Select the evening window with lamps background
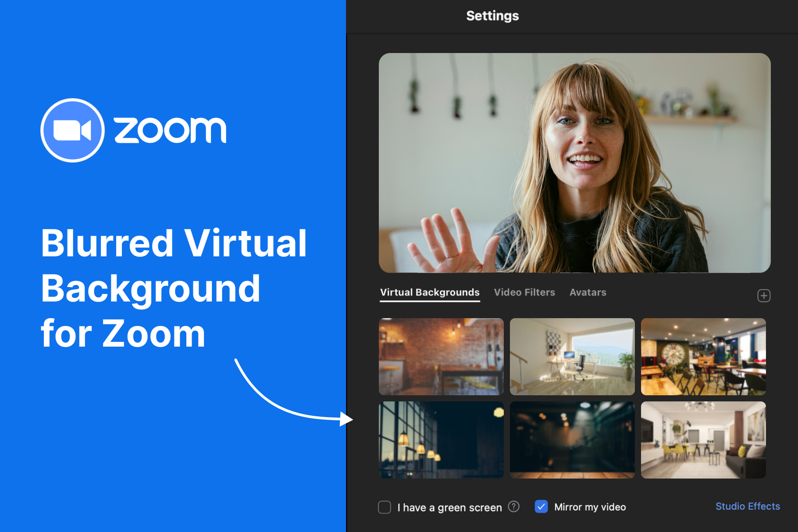The height and width of the screenshot is (532, 798). (441, 440)
